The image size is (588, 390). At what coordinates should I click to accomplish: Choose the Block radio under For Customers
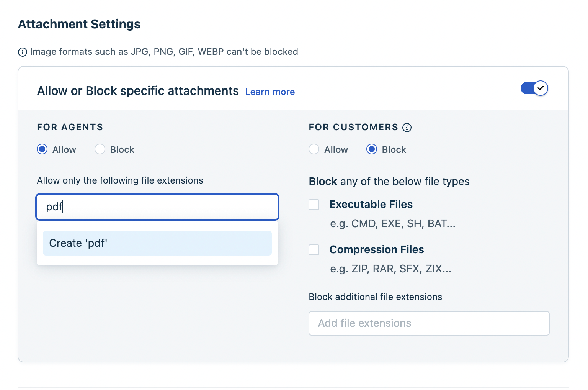pos(372,149)
